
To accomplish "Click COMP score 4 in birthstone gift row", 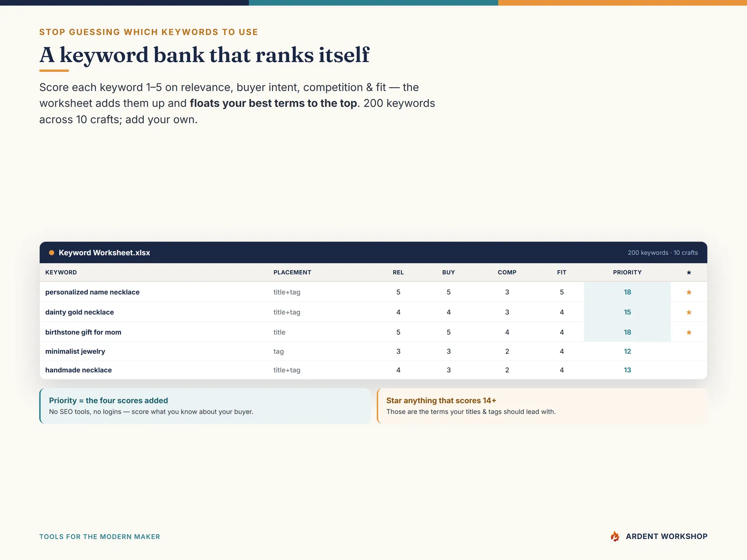I will [507, 332].
